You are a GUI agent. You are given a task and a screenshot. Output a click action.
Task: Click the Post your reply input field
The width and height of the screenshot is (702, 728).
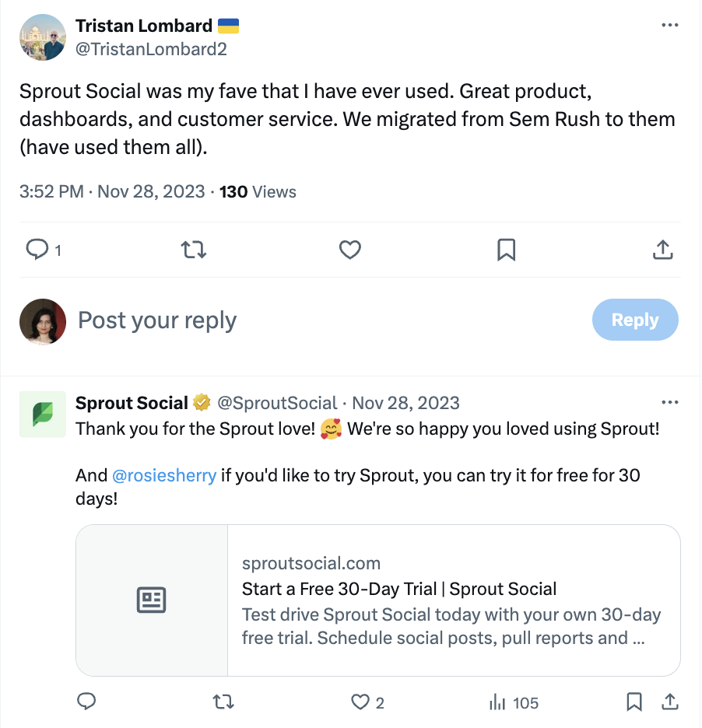157,319
